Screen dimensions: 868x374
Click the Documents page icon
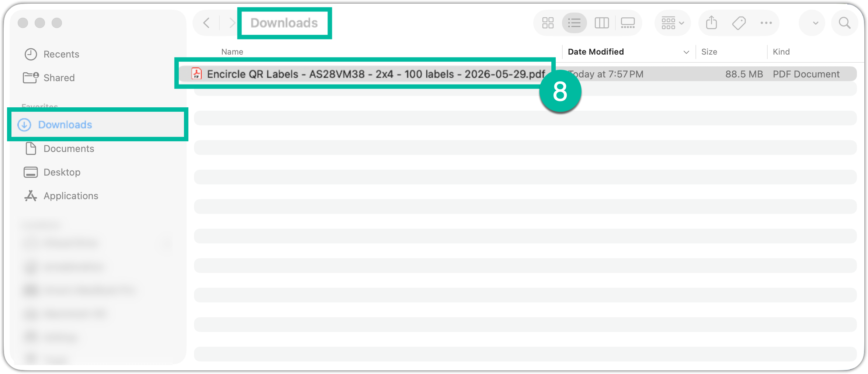point(31,148)
